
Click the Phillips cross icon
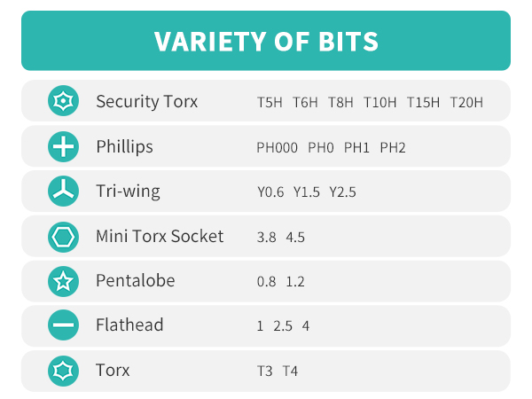64,147
